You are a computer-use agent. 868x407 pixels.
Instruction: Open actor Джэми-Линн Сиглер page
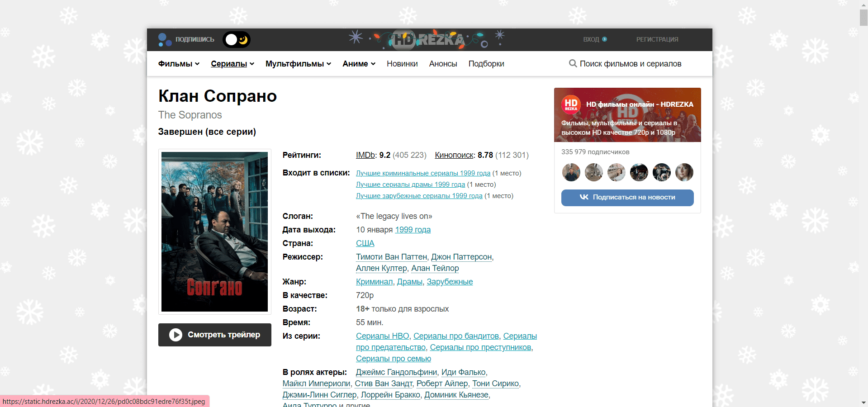click(x=320, y=395)
